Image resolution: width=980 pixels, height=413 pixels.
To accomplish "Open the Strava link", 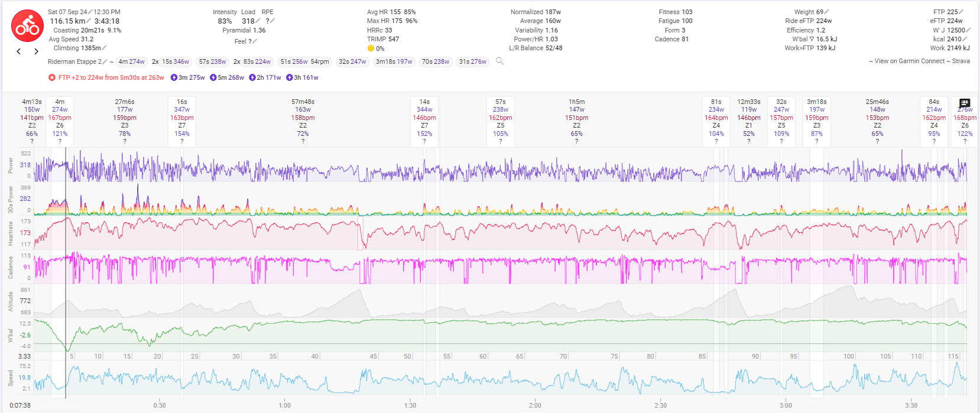I will (960, 61).
